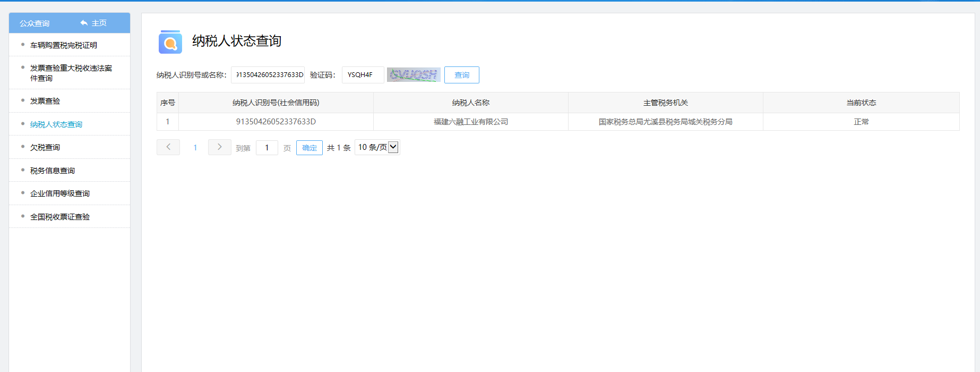The image size is (980, 372).
Task: Open 车辆购置税完税证明 menu item
Action: [63, 45]
